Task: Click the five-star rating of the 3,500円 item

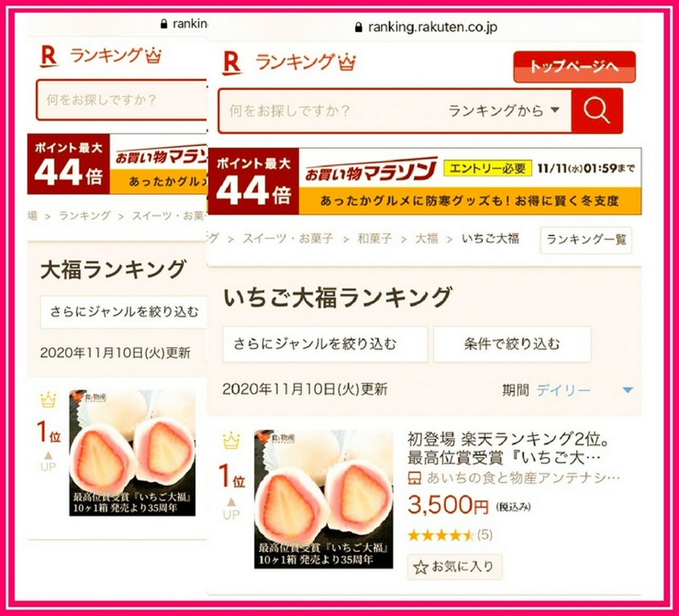Action: 441,536
